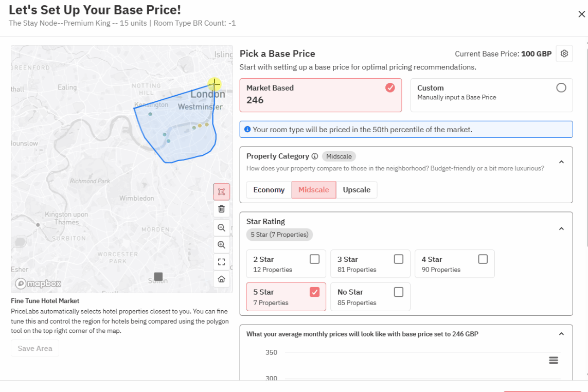Click the 'Fine Tune Hotel Market' heading
The width and height of the screenshot is (588, 392).
45,301
